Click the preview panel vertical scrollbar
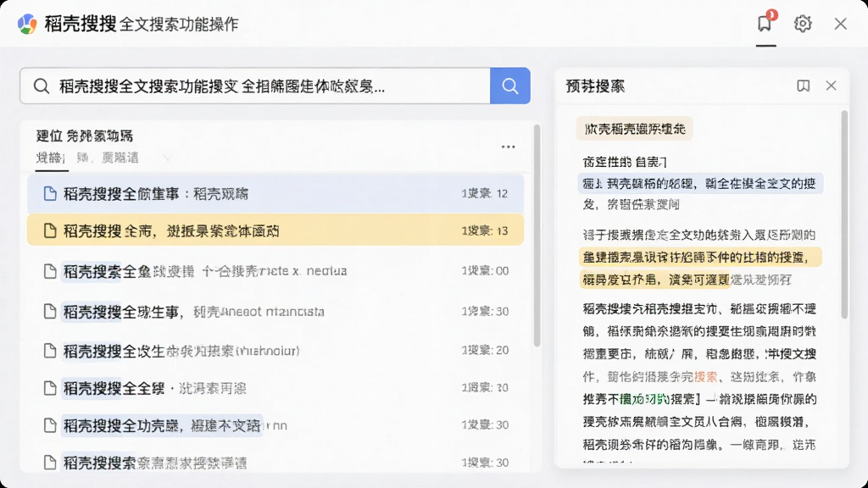Screen dimensions: 868x488 pyautogui.click(x=844, y=214)
